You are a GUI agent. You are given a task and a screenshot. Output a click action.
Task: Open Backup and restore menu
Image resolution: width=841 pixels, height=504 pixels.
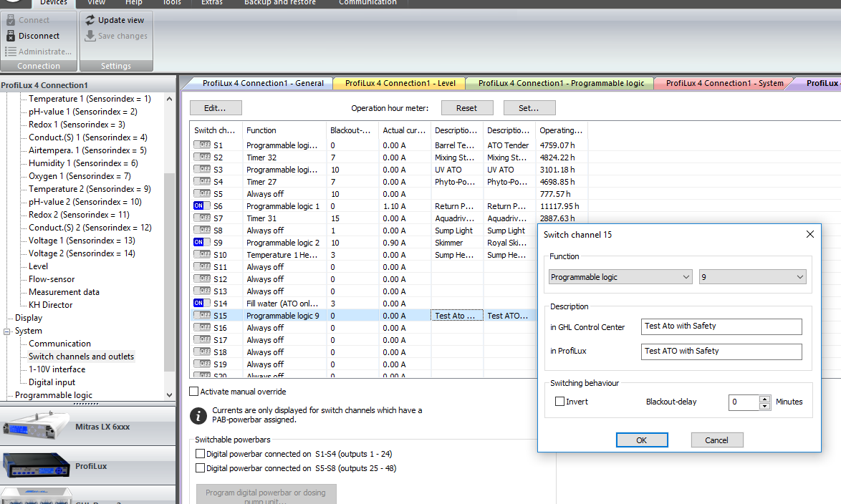(x=280, y=3)
